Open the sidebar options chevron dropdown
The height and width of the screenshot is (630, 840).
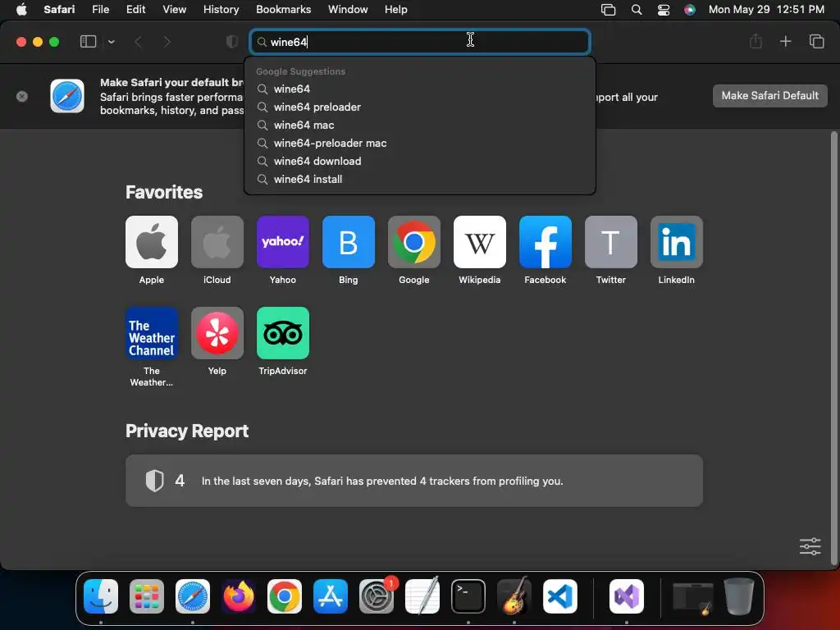(x=112, y=42)
